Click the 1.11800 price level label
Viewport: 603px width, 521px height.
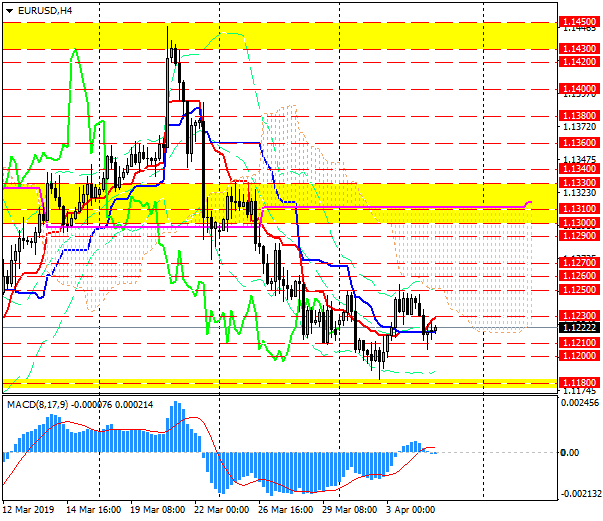(x=579, y=383)
